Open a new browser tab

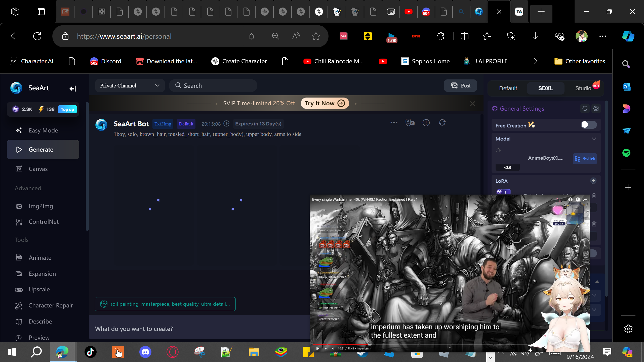[541, 12]
